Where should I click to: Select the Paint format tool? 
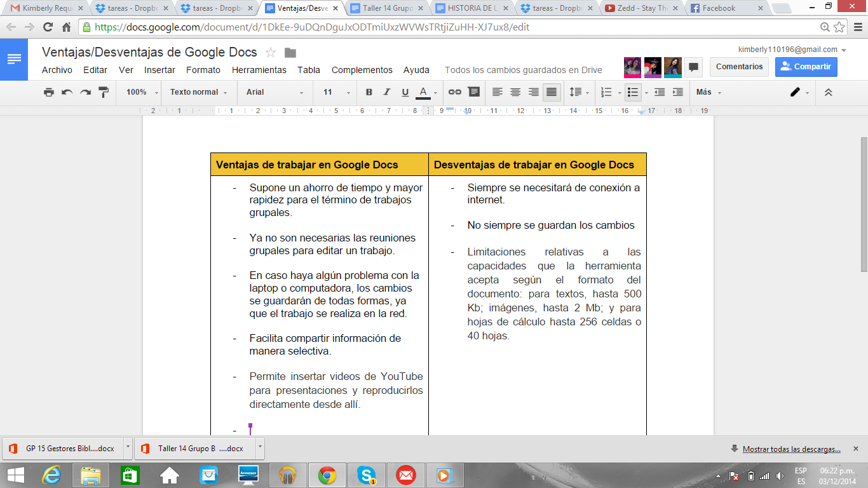click(x=104, y=92)
